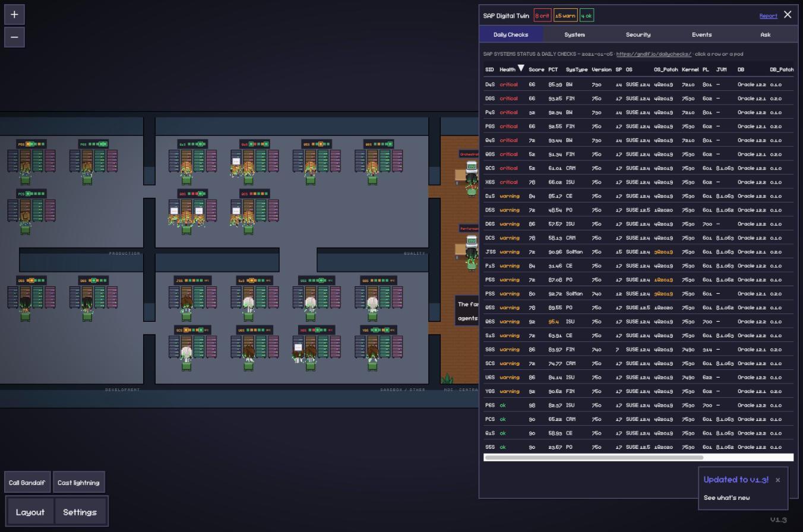
Task: Switch to the System tab
Action: [574, 34]
